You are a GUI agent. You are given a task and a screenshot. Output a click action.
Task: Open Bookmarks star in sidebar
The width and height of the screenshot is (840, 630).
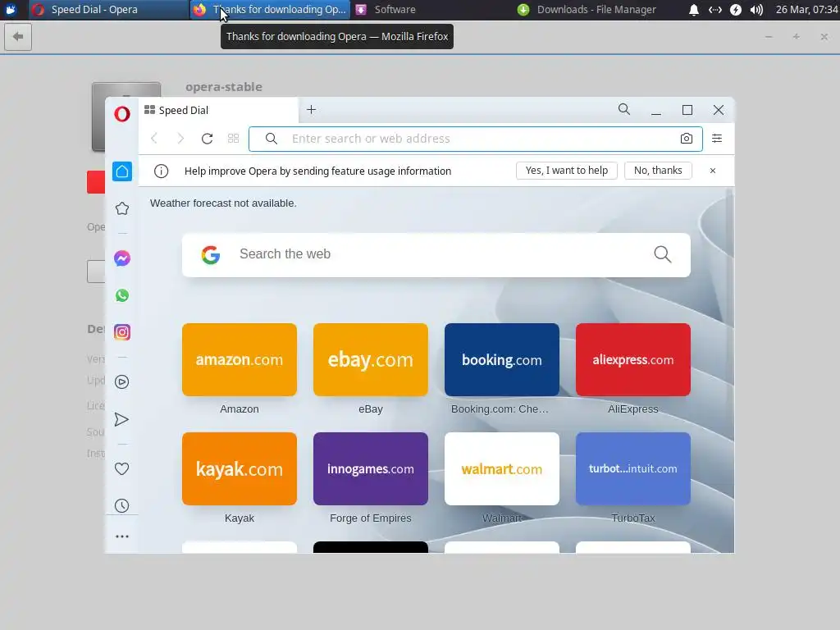pos(122,208)
